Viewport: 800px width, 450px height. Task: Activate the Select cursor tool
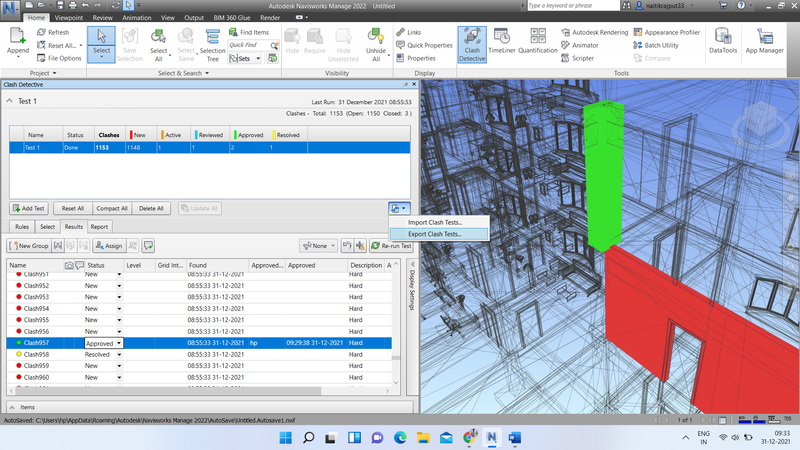[101, 44]
